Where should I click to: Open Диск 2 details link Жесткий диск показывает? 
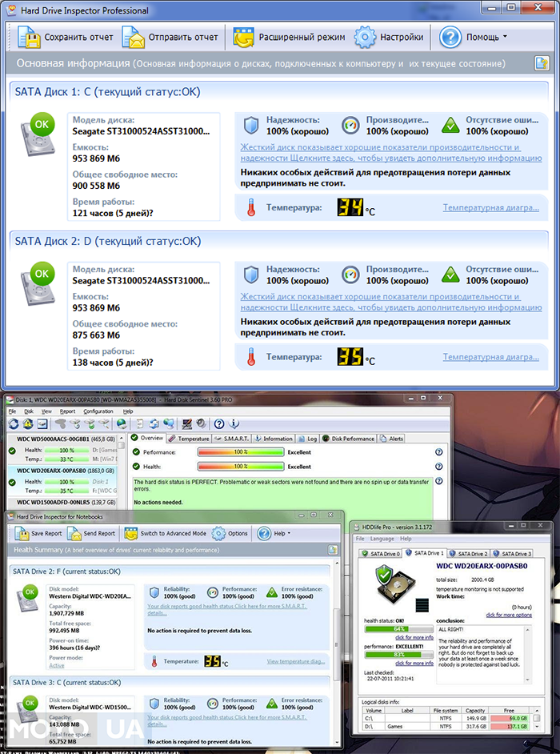[390, 303]
